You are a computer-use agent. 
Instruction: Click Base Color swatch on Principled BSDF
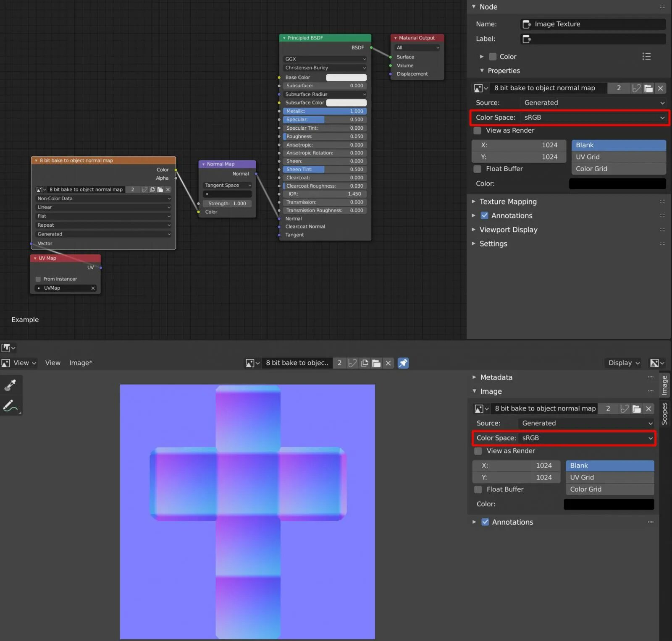click(346, 78)
